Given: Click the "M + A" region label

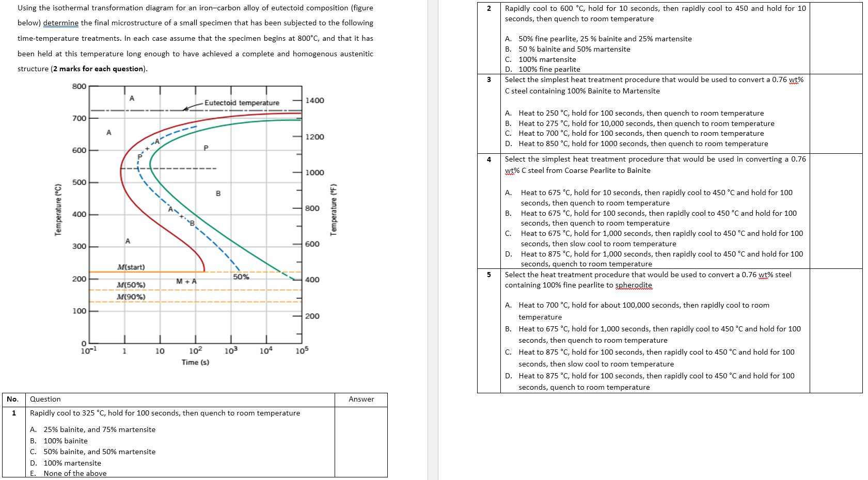Looking at the screenshot, I should pyautogui.click(x=186, y=281).
